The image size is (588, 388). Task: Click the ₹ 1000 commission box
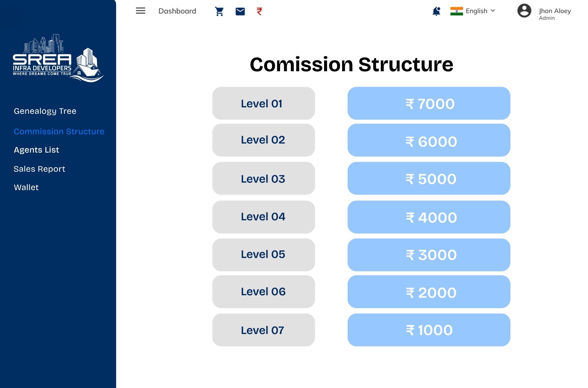pos(429,330)
